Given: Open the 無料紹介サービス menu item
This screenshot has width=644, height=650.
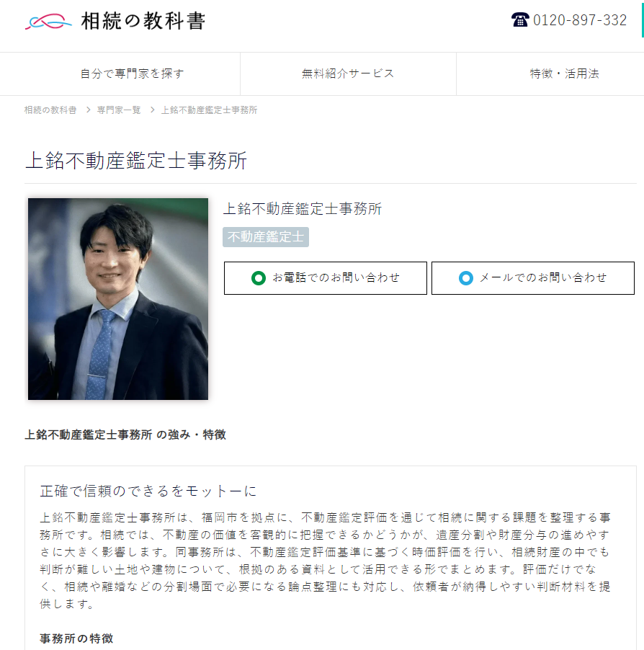Looking at the screenshot, I should pos(348,74).
